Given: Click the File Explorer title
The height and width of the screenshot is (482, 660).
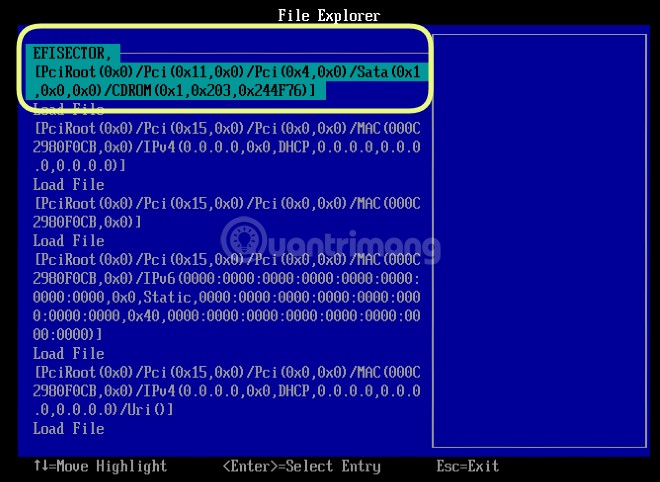Looking at the screenshot, I should (x=329, y=16).
